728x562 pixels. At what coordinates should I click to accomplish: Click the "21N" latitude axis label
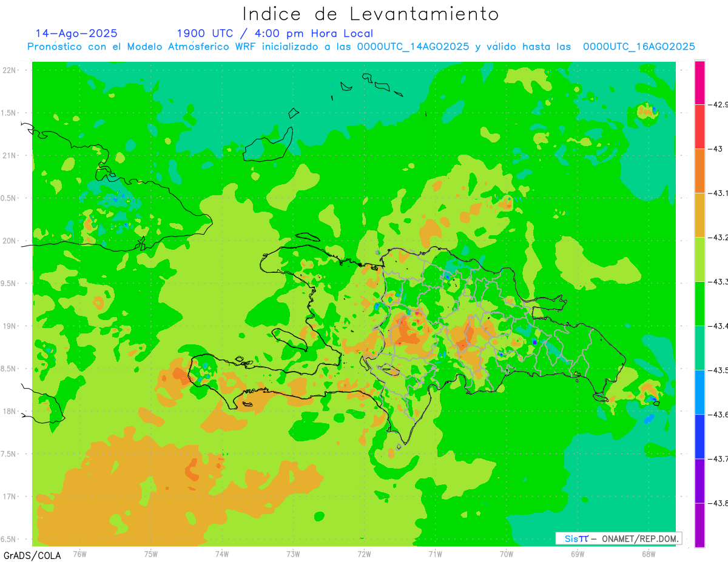coord(9,155)
